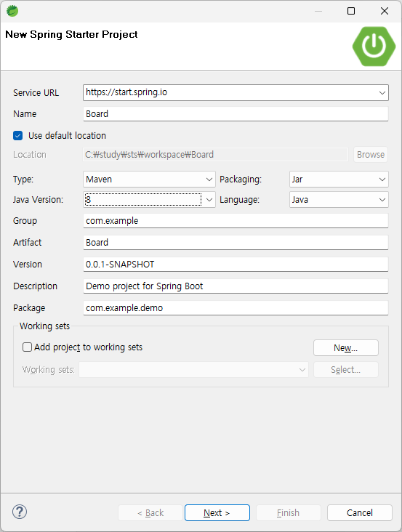
Task: Enable Add project to working sets
Action: (27, 347)
